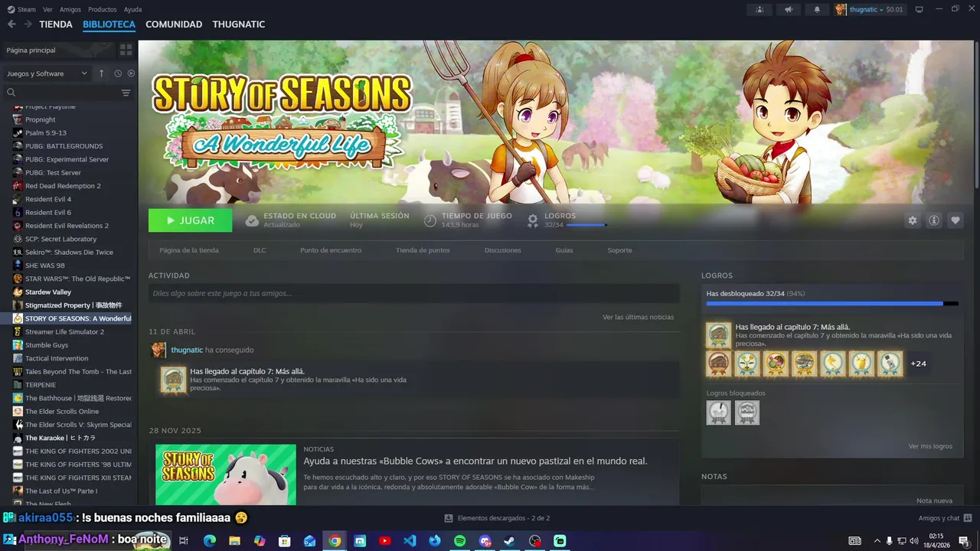Screen dimensions: 980x551
Task: Open advanced library filter options
Action: click(x=126, y=93)
